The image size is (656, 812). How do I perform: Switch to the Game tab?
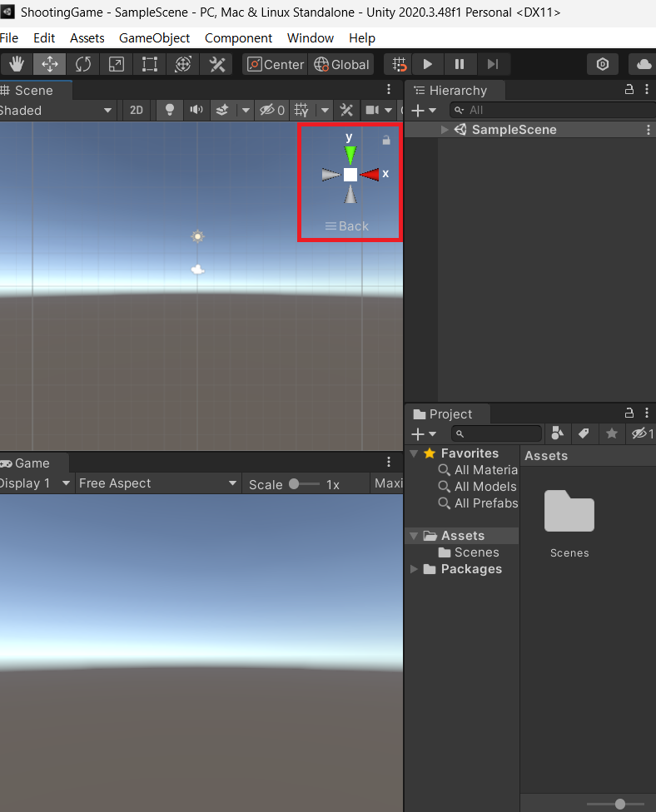(32, 463)
